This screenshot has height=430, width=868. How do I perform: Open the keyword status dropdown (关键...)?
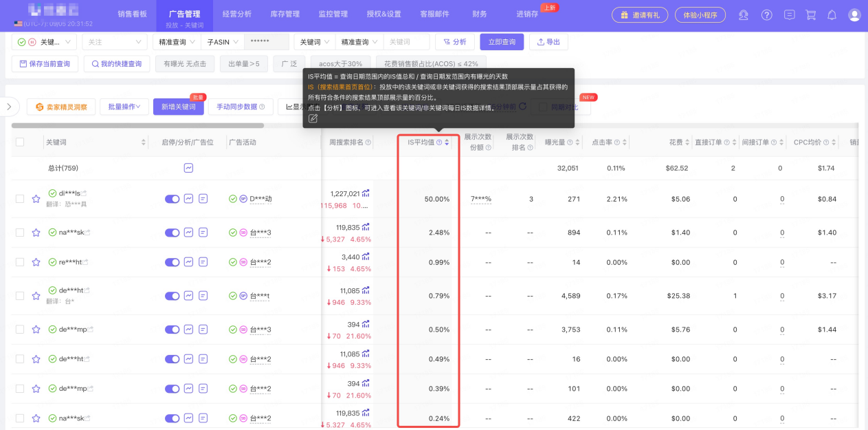click(44, 42)
